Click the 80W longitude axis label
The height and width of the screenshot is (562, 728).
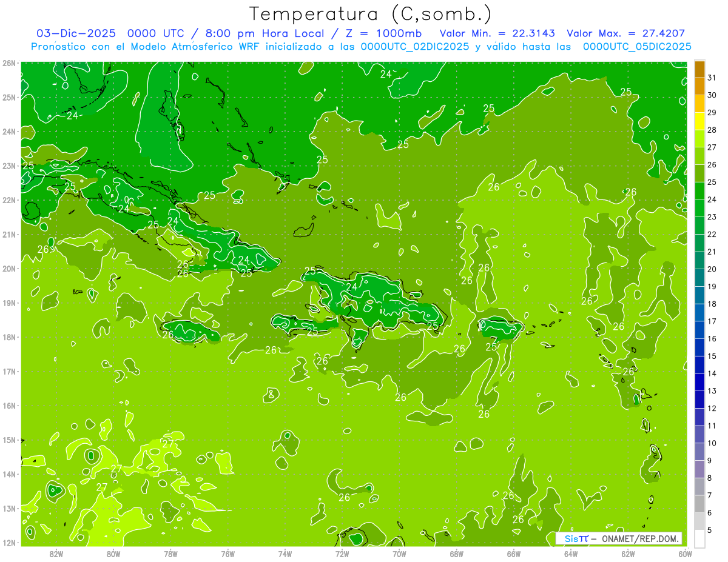pyautogui.click(x=113, y=554)
